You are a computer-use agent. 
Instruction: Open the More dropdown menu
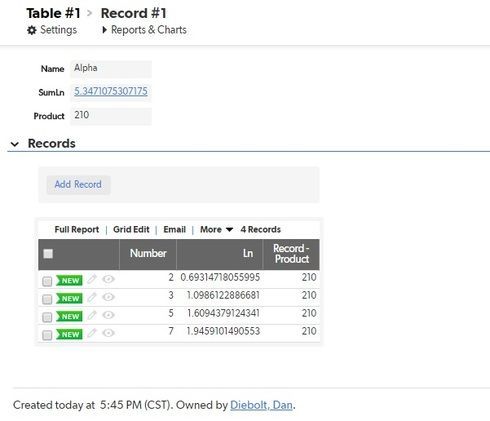click(x=216, y=229)
